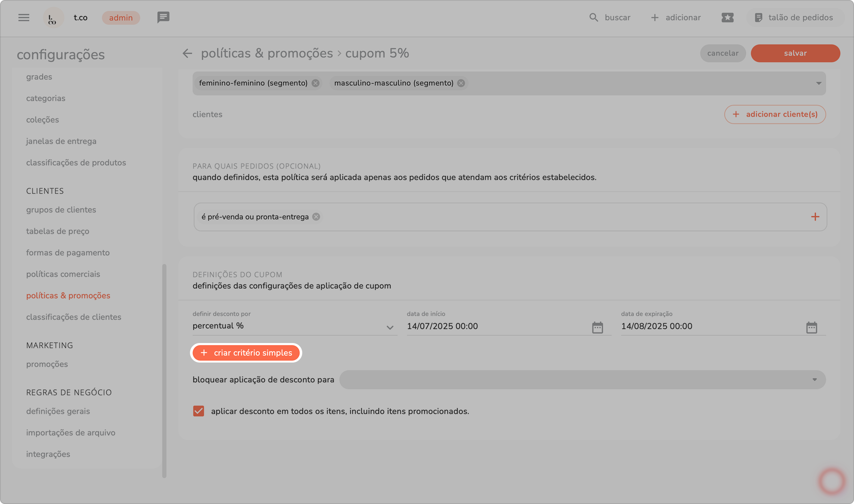
Task: Click the sidebar vertical scrollbar
Action: tap(164, 370)
